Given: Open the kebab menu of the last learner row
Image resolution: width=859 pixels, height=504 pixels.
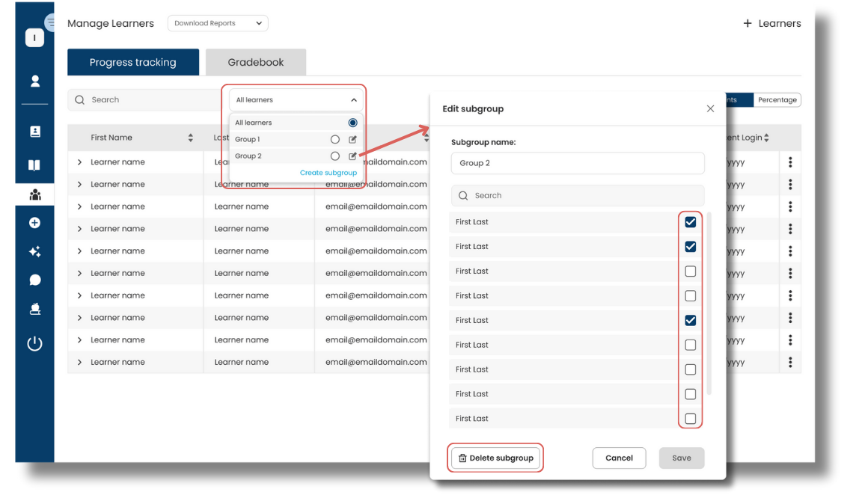Looking at the screenshot, I should pyautogui.click(x=790, y=362).
